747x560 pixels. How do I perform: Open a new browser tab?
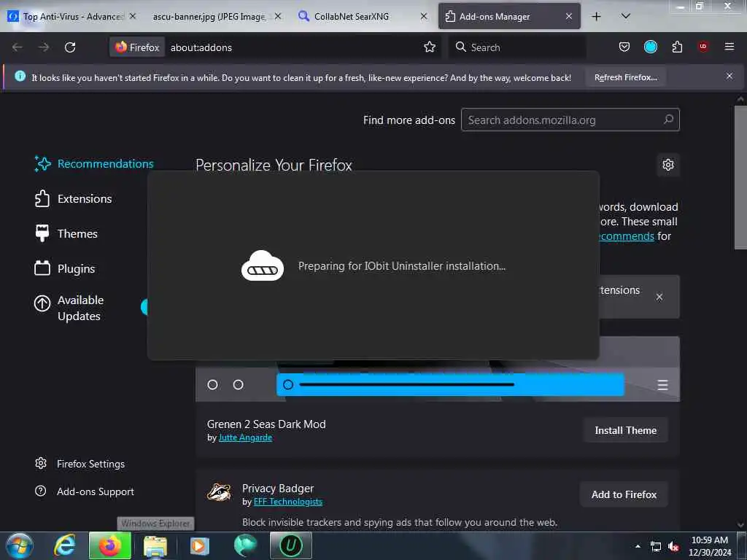pyautogui.click(x=596, y=16)
